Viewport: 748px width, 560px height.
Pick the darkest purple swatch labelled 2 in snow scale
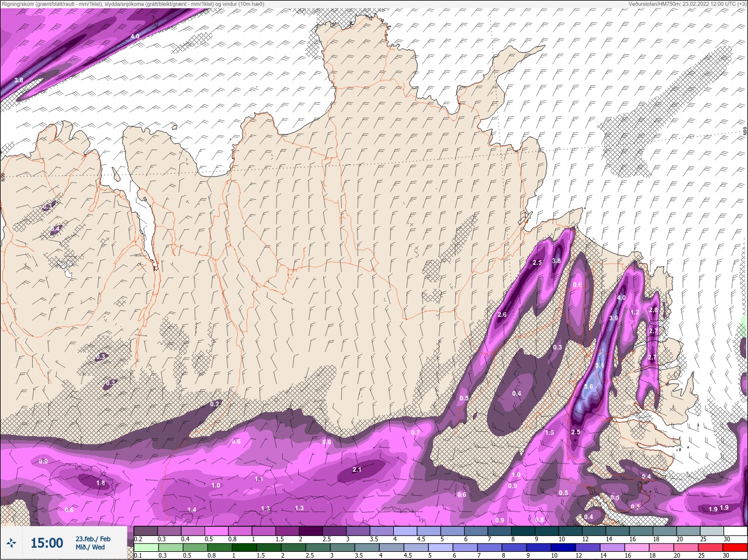tap(311, 530)
